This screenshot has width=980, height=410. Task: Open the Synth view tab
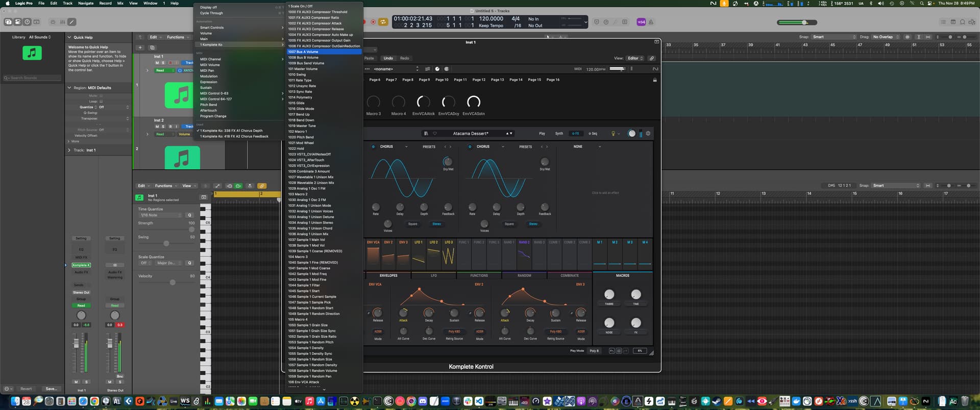[559, 134]
